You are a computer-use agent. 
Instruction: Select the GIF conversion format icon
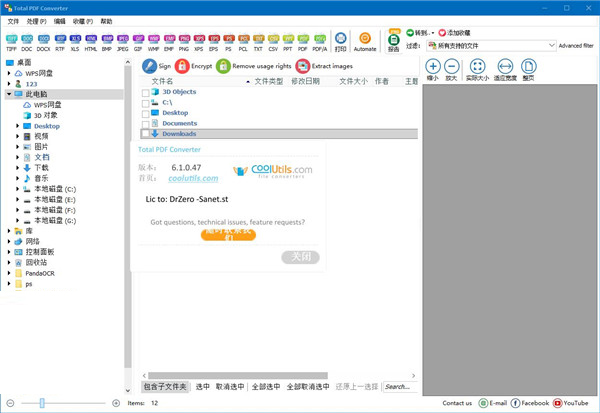click(x=138, y=42)
